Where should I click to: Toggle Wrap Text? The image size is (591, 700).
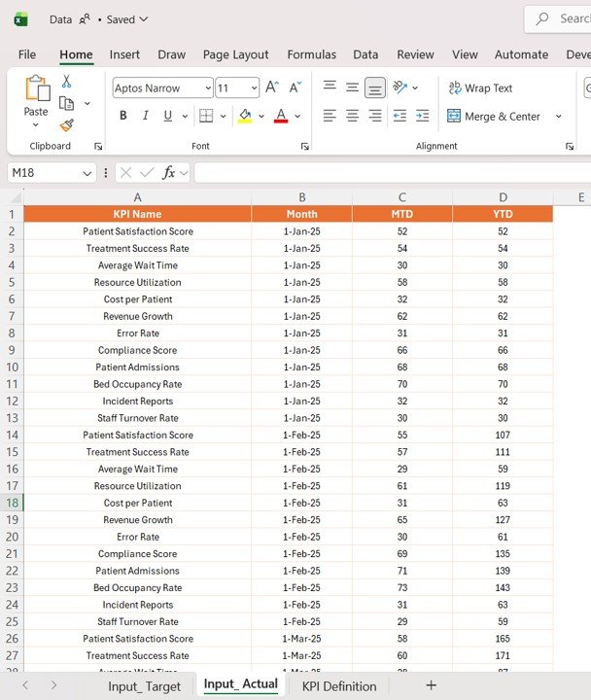click(480, 87)
